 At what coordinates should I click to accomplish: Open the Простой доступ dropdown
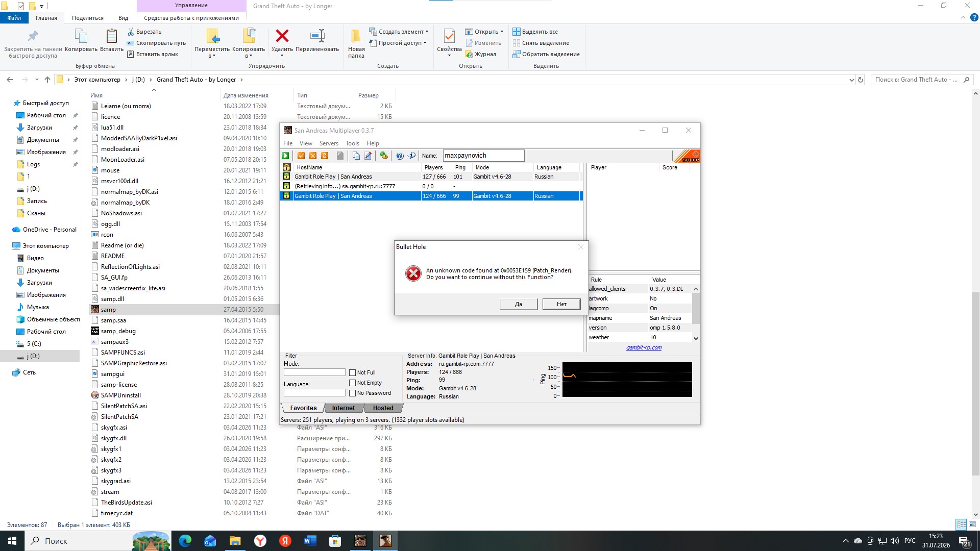point(398,43)
